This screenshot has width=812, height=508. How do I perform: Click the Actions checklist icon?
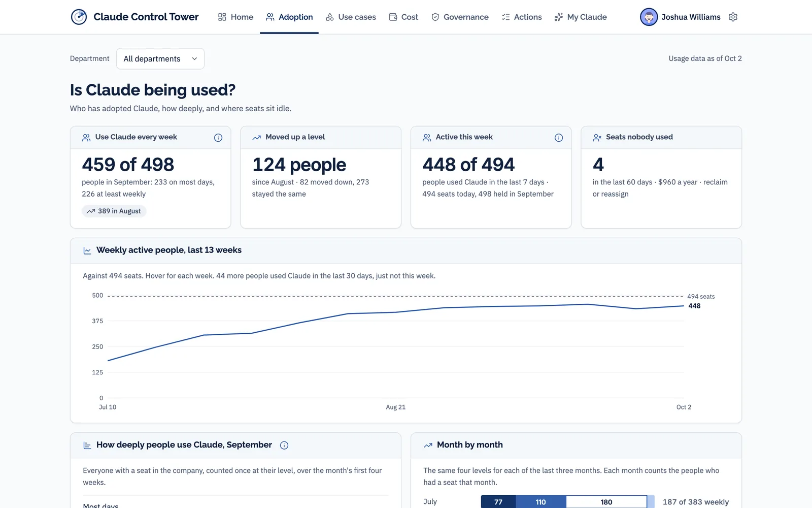(x=505, y=17)
